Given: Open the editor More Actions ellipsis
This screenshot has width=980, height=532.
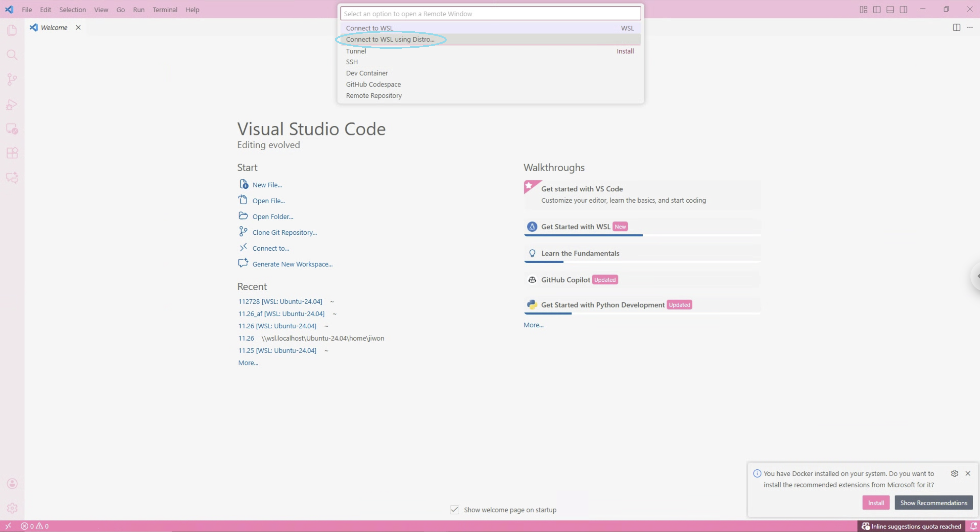Looking at the screenshot, I should [970, 27].
